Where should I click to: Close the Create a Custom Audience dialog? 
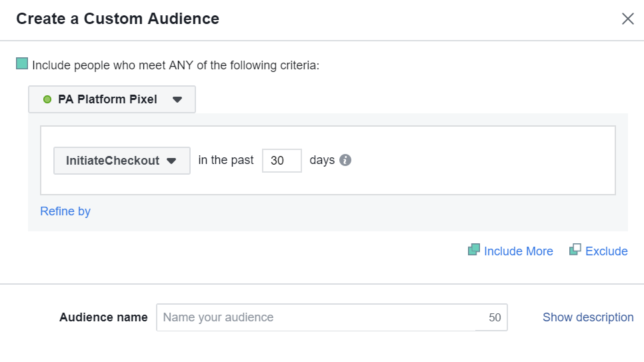coord(627,19)
